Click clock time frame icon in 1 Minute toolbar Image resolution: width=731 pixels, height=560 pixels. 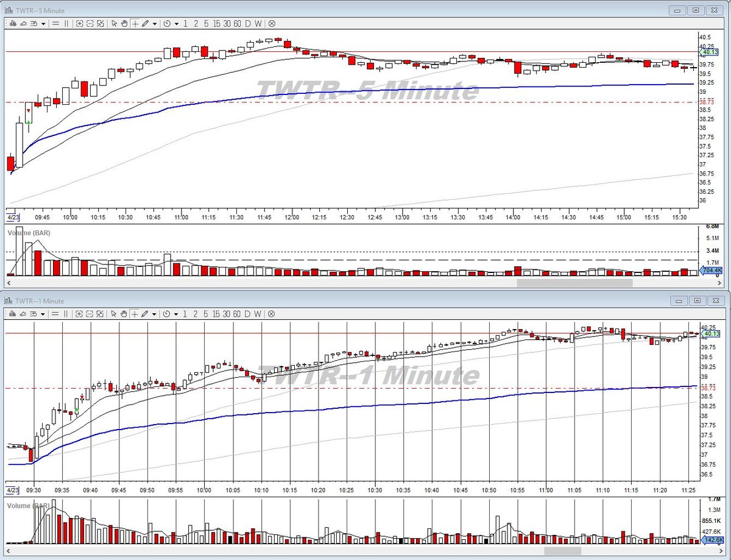coord(167,313)
